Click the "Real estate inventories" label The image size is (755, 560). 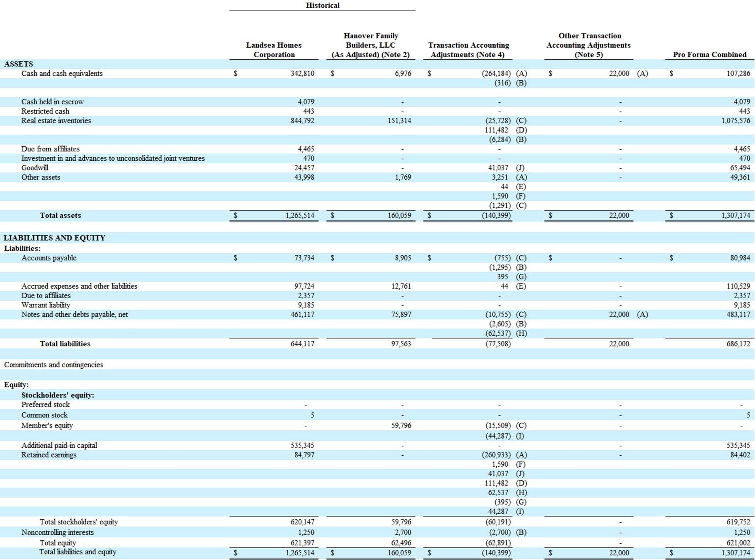(x=56, y=121)
